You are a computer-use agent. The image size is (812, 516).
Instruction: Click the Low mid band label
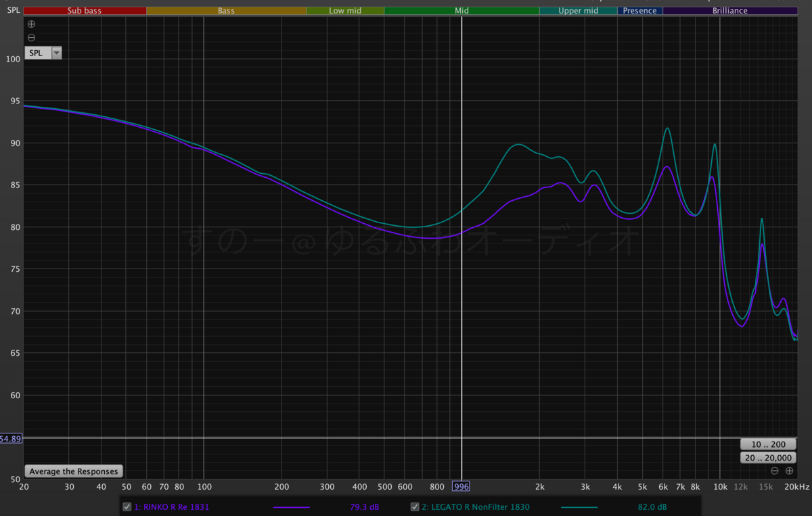345,11
